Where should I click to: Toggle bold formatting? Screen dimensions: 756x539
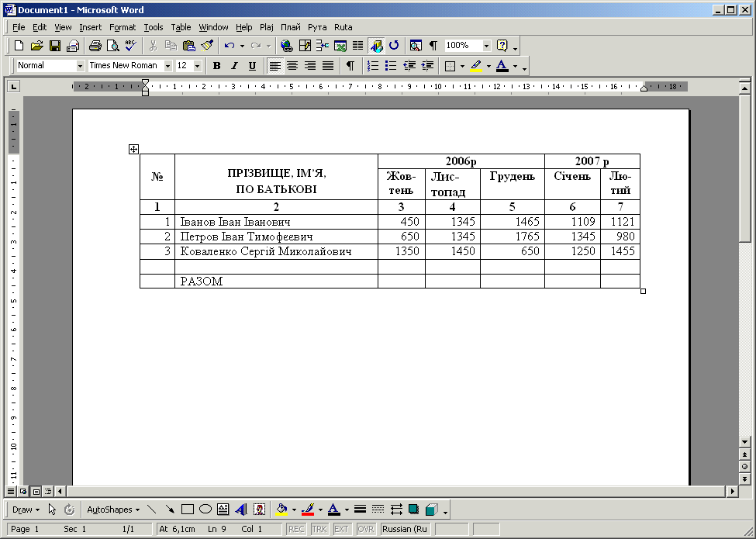(x=217, y=66)
